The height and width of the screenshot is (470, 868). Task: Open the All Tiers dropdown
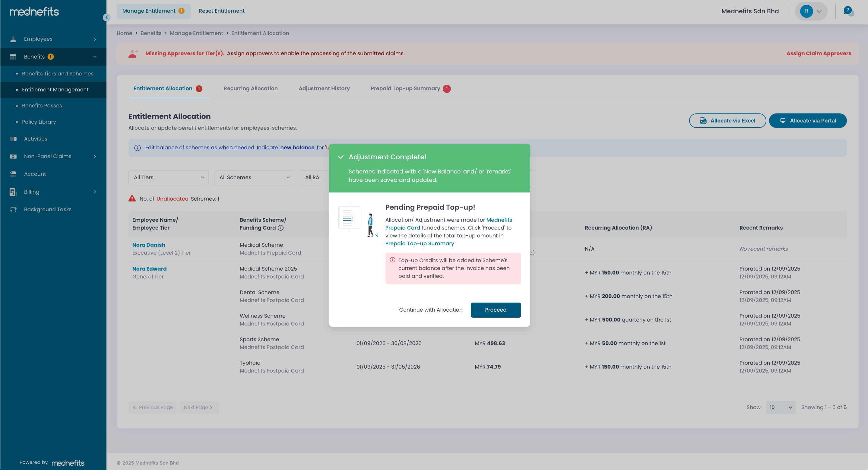pos(169,178)
